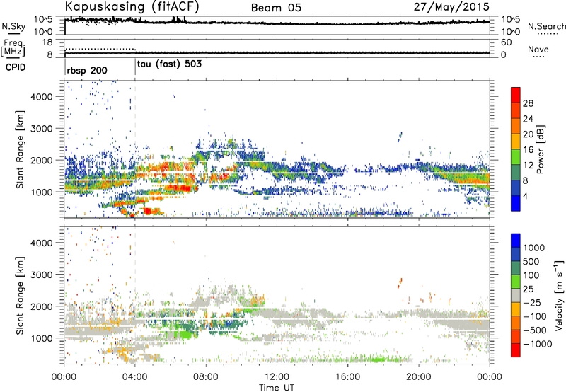Screen dimensions: 566x392
Task: Pick the red top segment of Power colorbar
Action: point(516,95)
